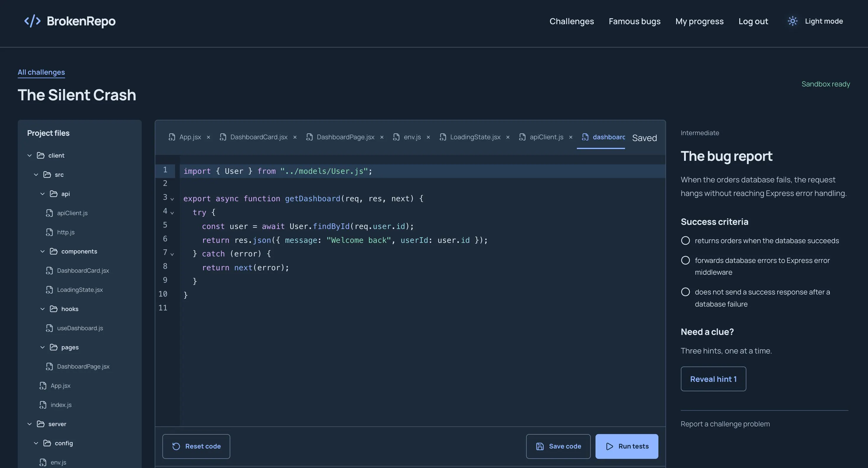Close the LoadingState.jsx tab
This screenshot has width=868, height=468.
pos(508,137)
